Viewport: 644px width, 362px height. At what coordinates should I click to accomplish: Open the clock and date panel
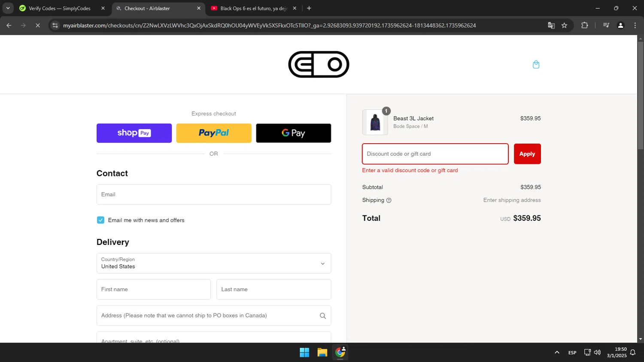point(617,353)
